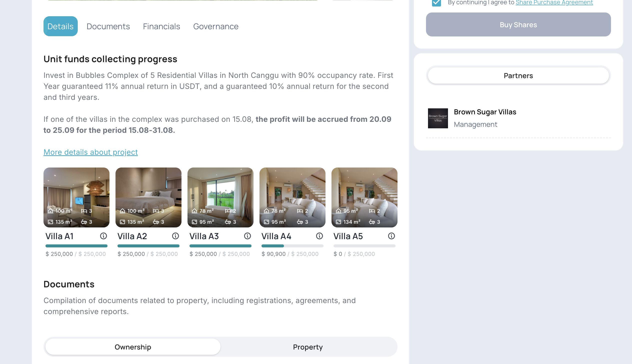The width and height of the screenshot is (632, 364).
Task: Switch to Ownership documents toggle
Action: pyautogui.click(x=133, y=347)
